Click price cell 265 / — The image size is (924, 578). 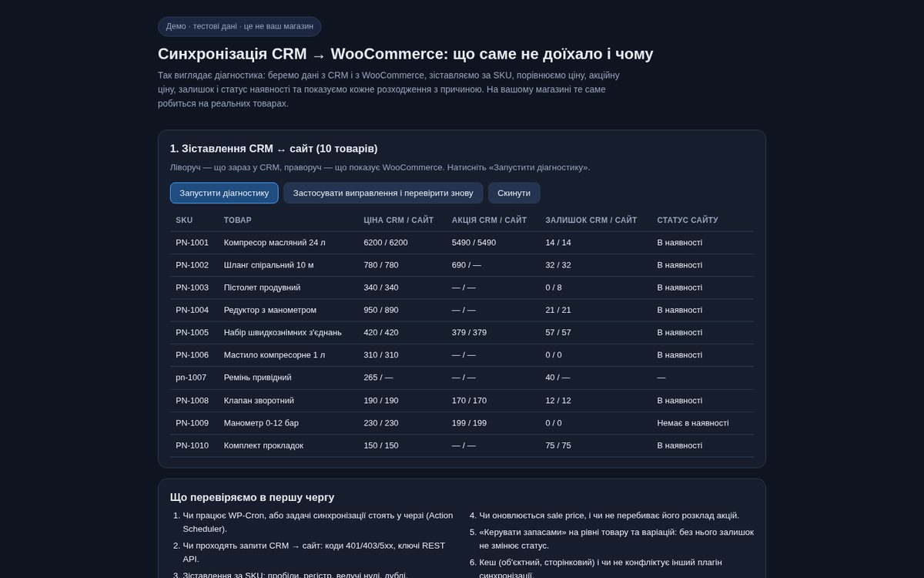(x=378, y=378)
